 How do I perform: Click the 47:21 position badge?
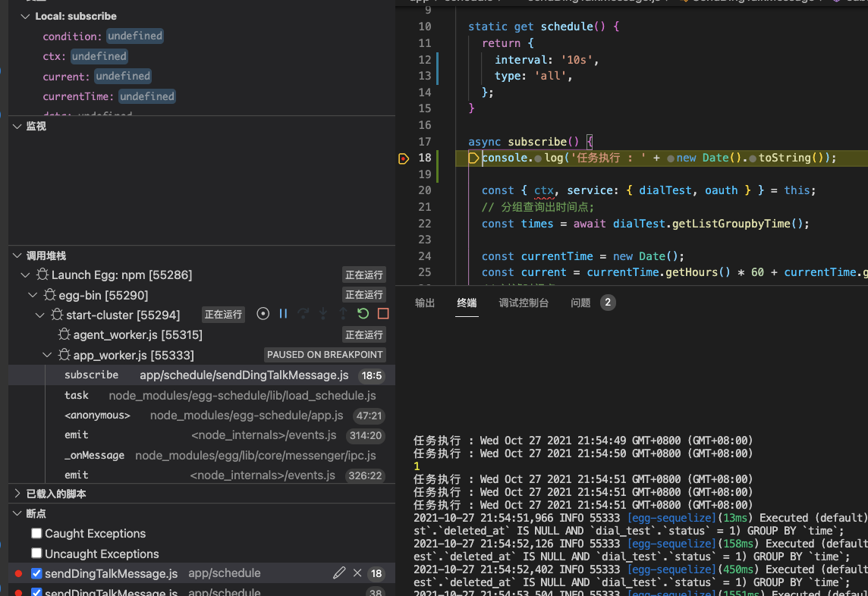point(370,416)
